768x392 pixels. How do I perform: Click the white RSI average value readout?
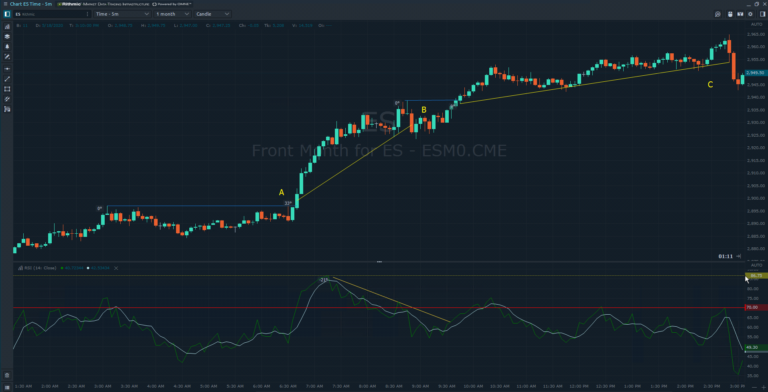tap(100, 268)
